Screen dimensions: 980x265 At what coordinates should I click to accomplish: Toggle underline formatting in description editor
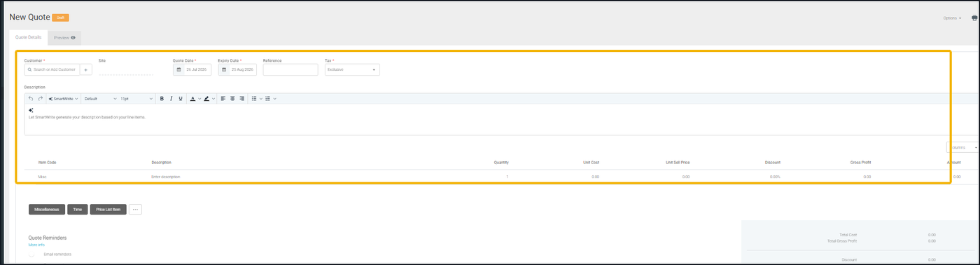click(181, 99)
